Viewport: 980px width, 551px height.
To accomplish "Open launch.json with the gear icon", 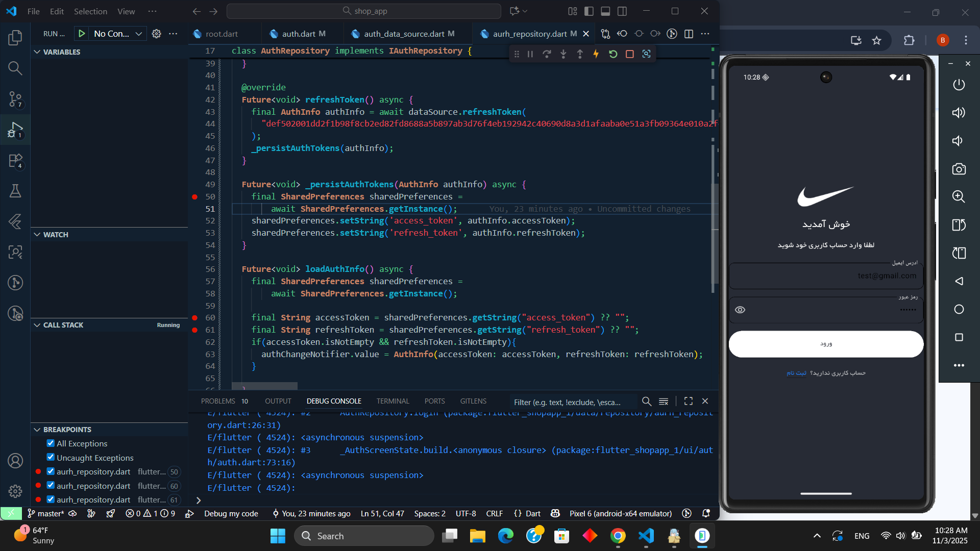I will tap(157, 34).
